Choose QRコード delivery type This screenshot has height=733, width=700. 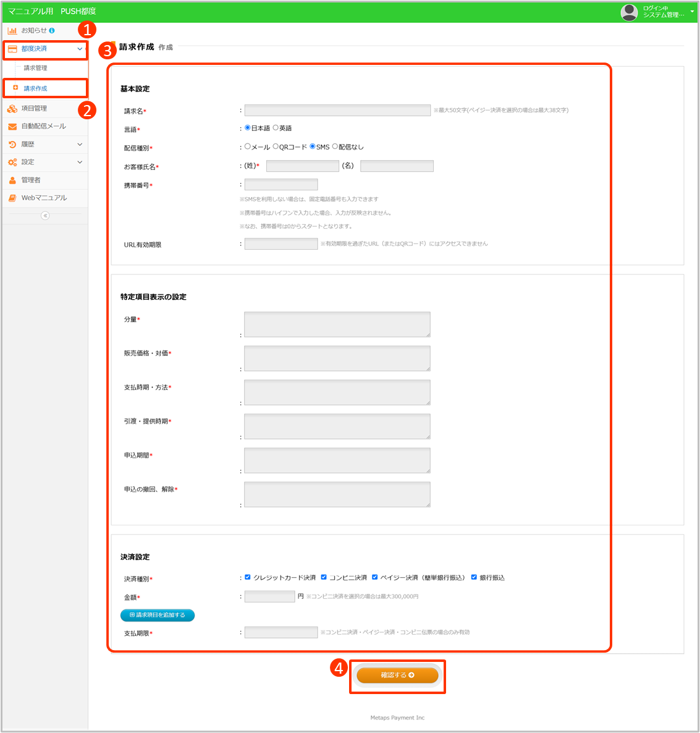point(276,146)
